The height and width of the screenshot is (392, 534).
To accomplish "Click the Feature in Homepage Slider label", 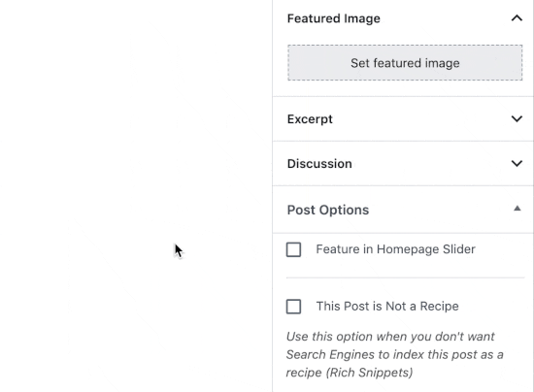I will [x=395, y=249].
